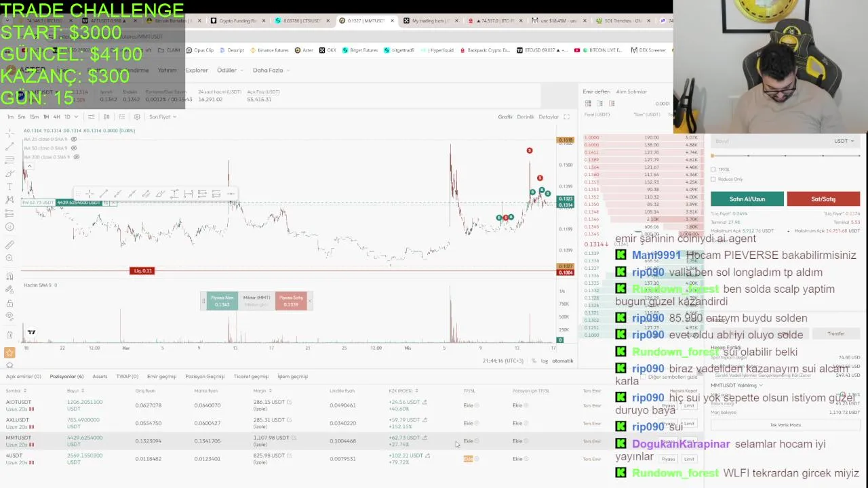Image resolution: width=868 pixels, height=488 pixels.
Task: Switch to Açık emirler tab
Action: coord(24,376)
